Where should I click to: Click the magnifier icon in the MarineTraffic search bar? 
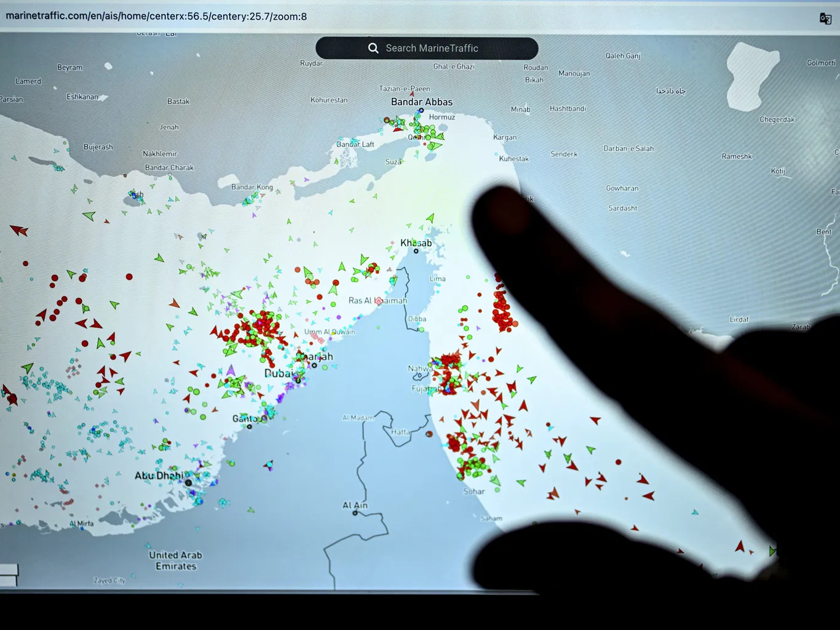[x=373, y=48]
